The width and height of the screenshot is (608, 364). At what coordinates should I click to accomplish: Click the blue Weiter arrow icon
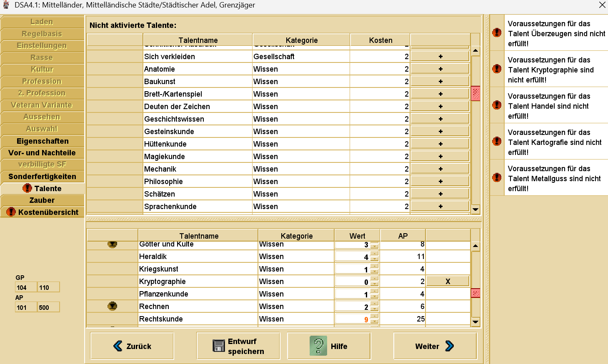449,346
